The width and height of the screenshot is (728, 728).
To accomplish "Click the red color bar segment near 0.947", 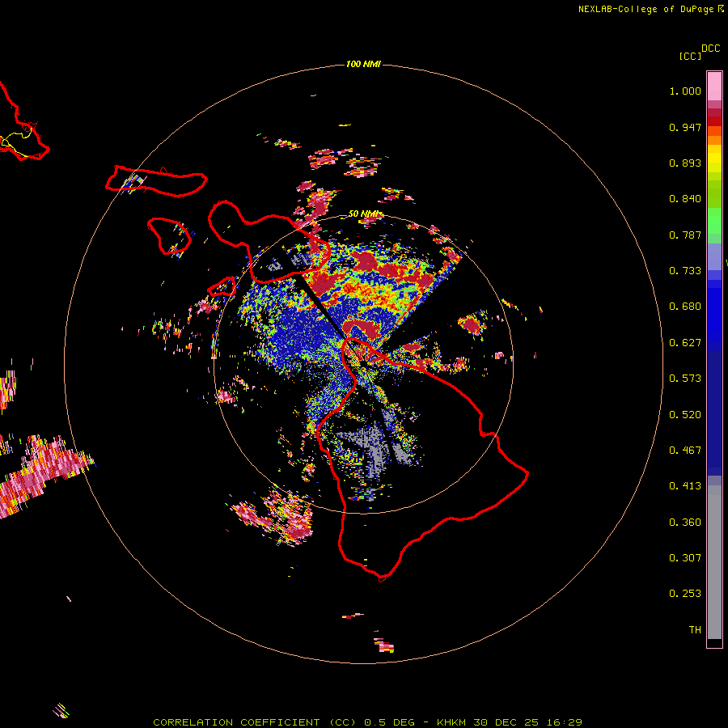I will pyautogui.click(x=714, y=121).
